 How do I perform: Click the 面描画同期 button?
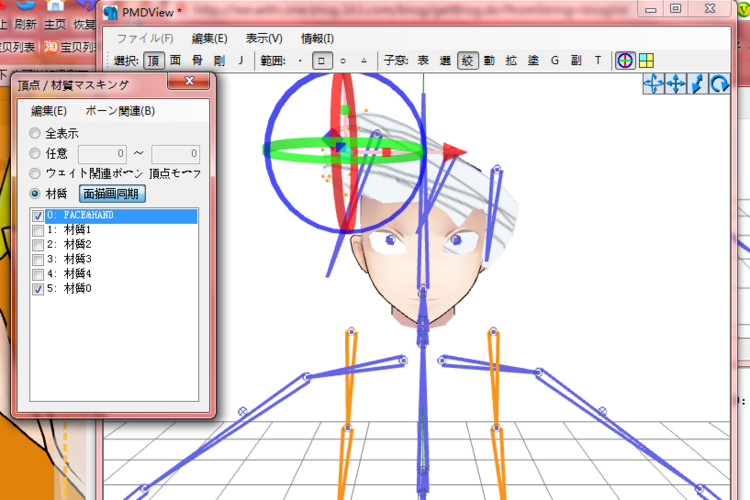click(112, 194)
